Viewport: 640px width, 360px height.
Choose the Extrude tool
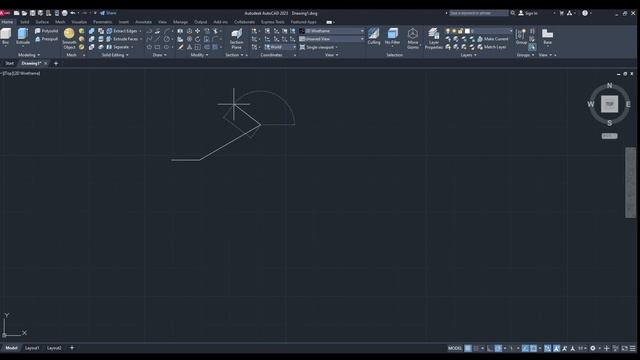pos(23,36)
